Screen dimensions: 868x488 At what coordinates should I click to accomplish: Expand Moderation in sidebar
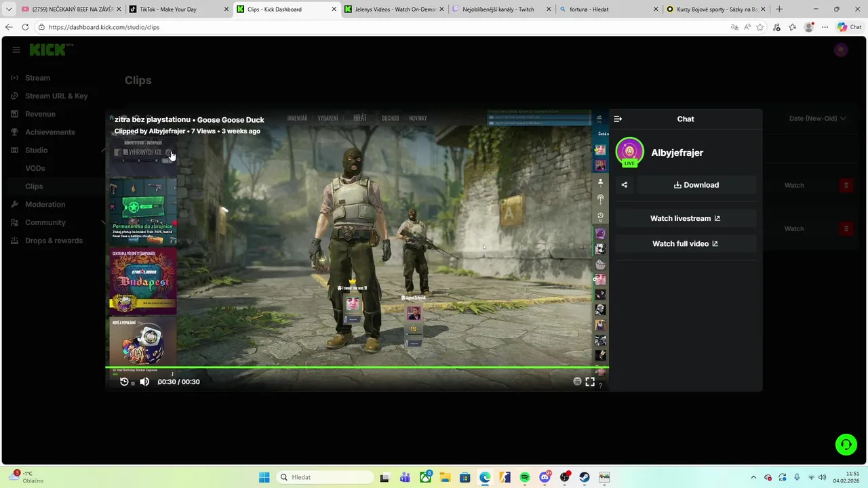pos(45,204)
